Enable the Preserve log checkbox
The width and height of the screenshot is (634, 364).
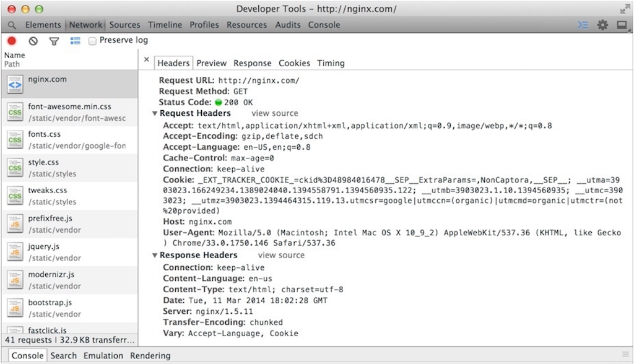[93, 41]
